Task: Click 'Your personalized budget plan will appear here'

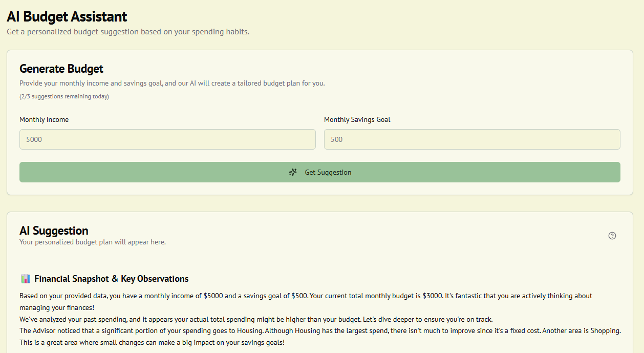Action: point(92,242)
